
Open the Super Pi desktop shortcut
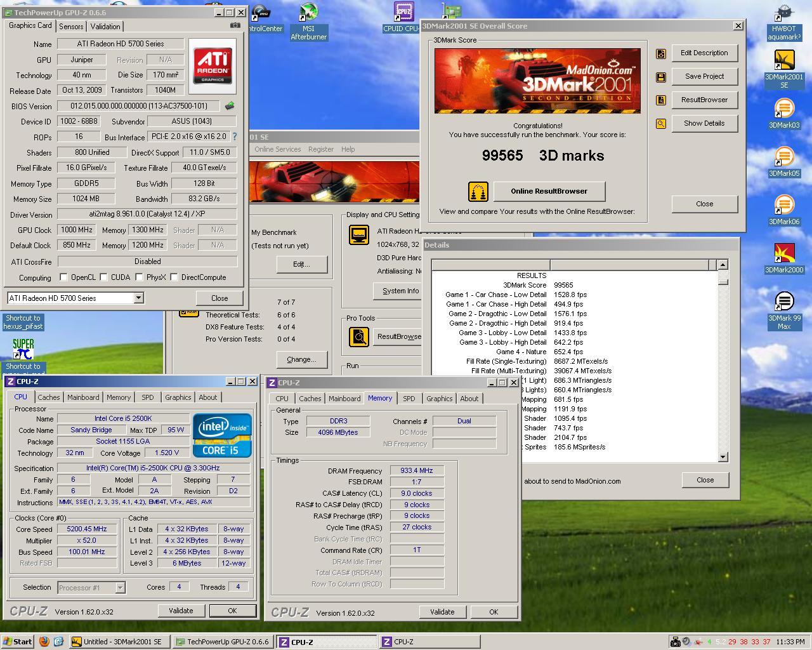tap(23, 354)
